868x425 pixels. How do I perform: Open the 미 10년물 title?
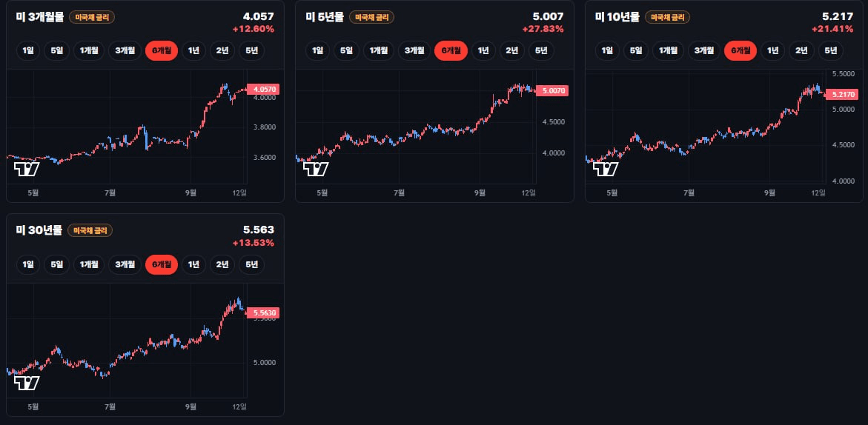point(617,17)
